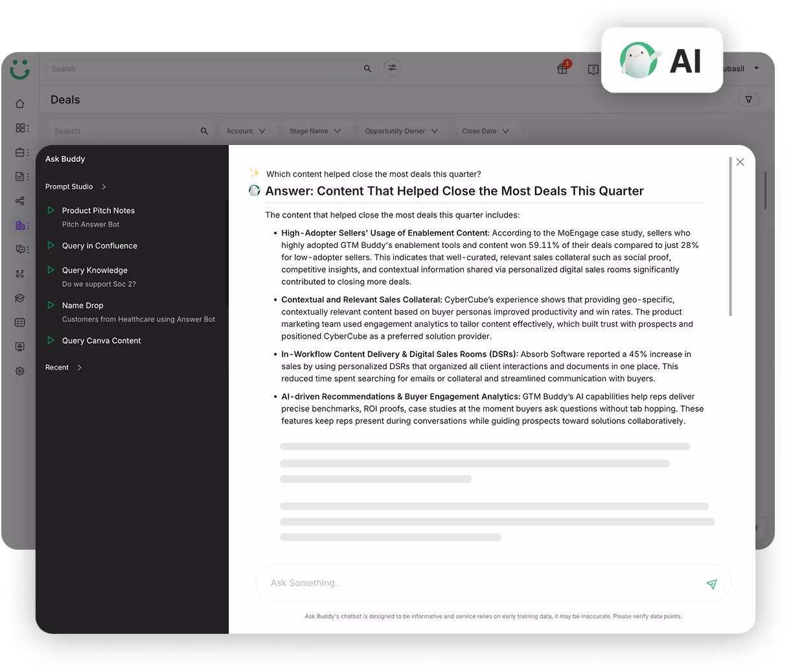Image resolution: width=791 pixels, height=672 pixels.
Task: Click the answer heading text
Action: [x=454, y=191]
